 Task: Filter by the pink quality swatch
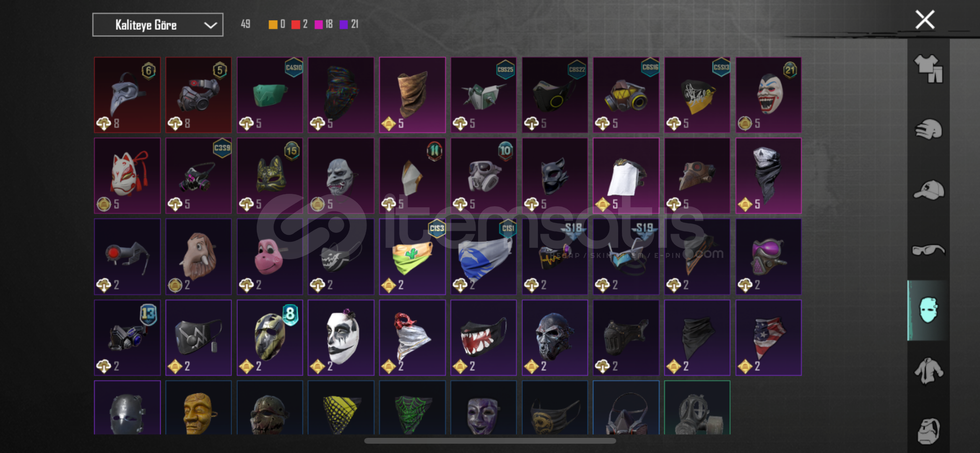pyautogui.click(x=319, y=25)
